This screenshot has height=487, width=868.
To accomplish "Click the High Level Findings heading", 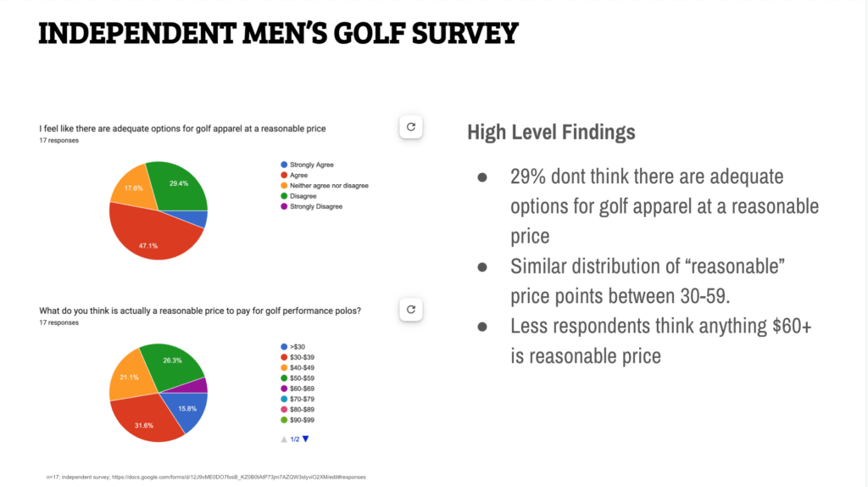I will pos(551,132).
